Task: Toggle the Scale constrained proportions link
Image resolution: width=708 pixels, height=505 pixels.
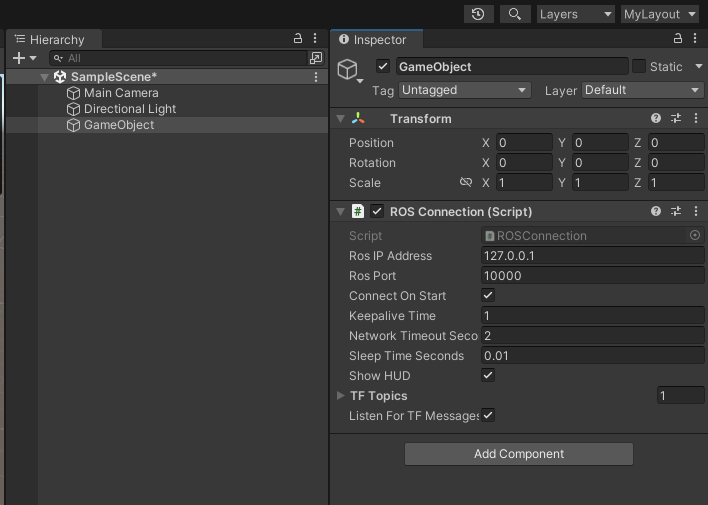Action: 466,182
